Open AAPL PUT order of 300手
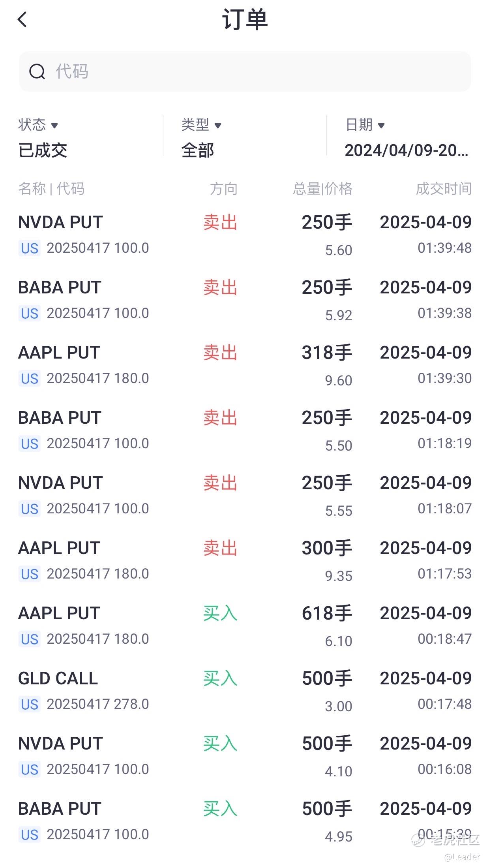The width and height of the screenshot is (489, 868). tap(244, 561)
